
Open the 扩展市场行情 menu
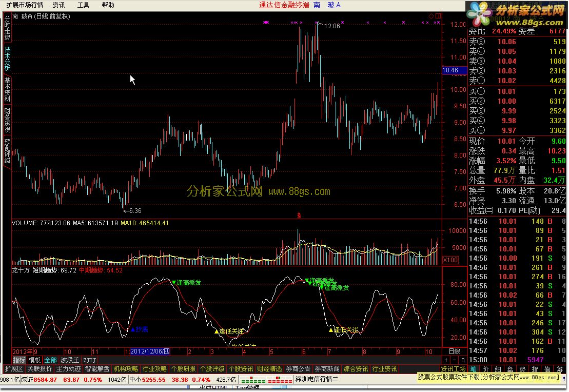click(25, 5)
